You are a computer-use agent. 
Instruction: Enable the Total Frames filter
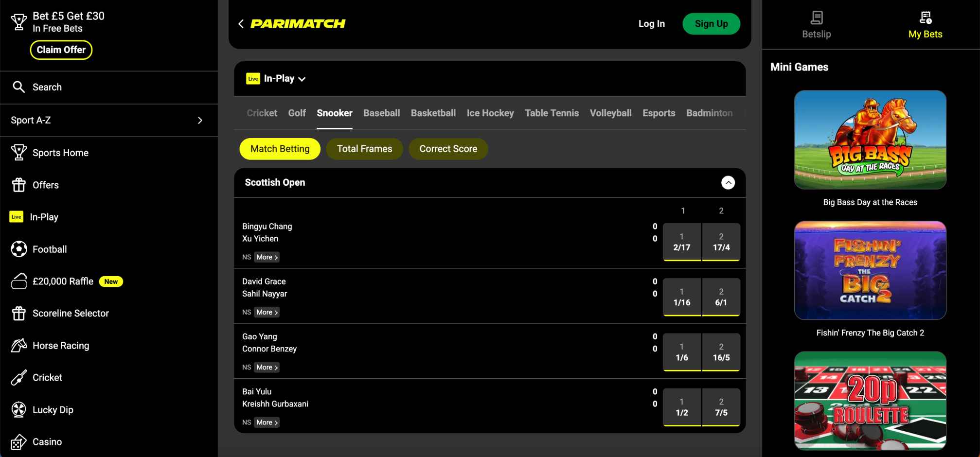click(364, 149)
